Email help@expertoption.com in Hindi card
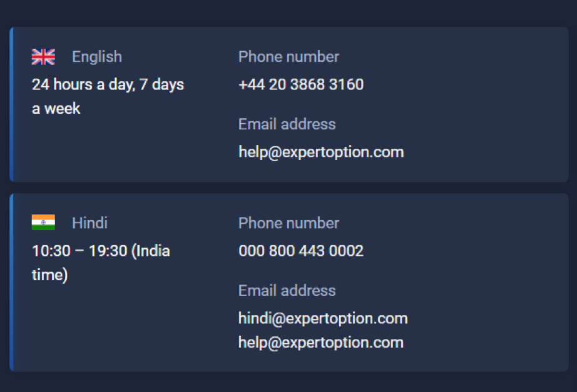Screen dimensions: 577x392 point(321,343)
